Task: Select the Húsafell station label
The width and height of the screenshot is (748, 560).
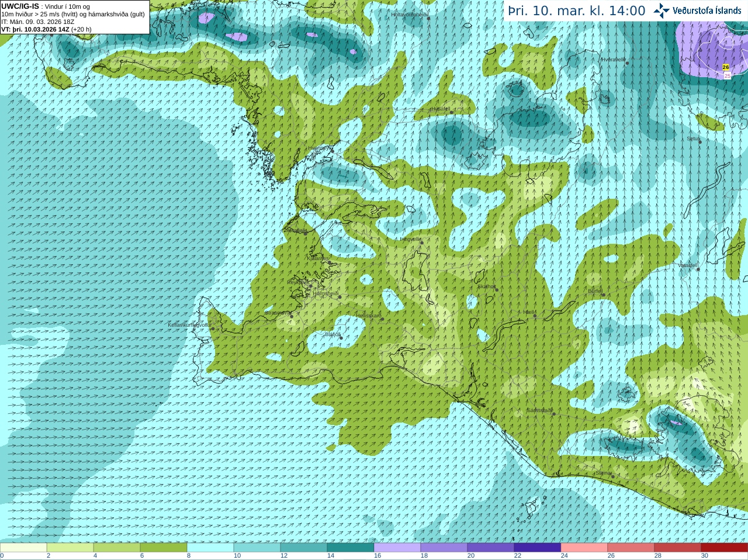Action: [441, 109]
